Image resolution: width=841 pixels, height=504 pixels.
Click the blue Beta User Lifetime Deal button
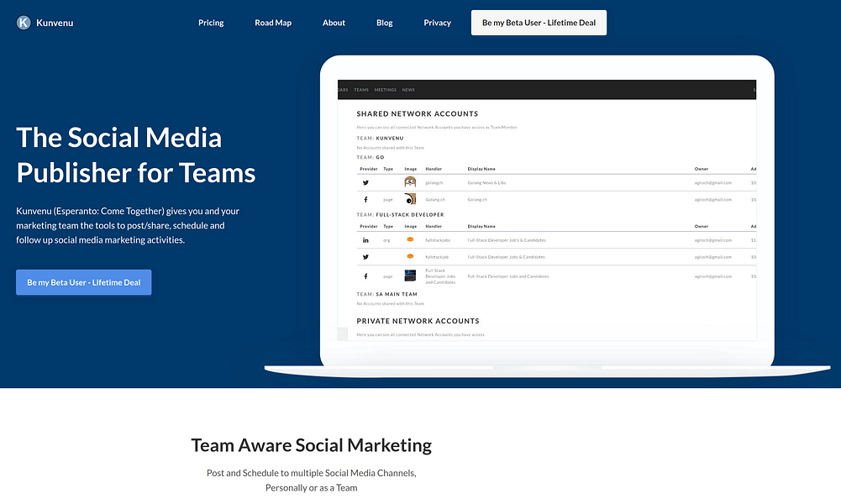tap(84, 282)
